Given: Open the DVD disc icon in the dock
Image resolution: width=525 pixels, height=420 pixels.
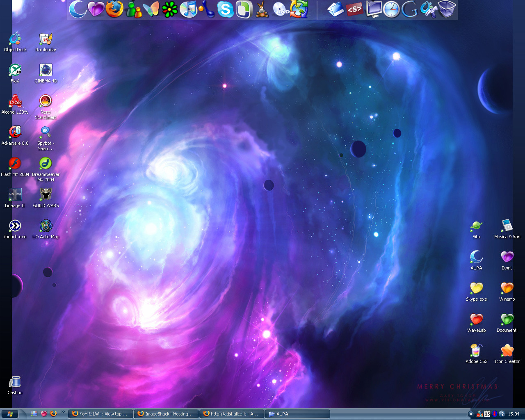Looking at the screenshot, I should tap(281, 9).
